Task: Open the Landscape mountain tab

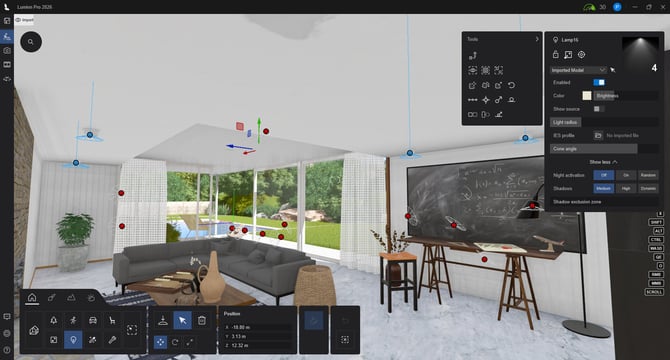Action: point(71,298)
